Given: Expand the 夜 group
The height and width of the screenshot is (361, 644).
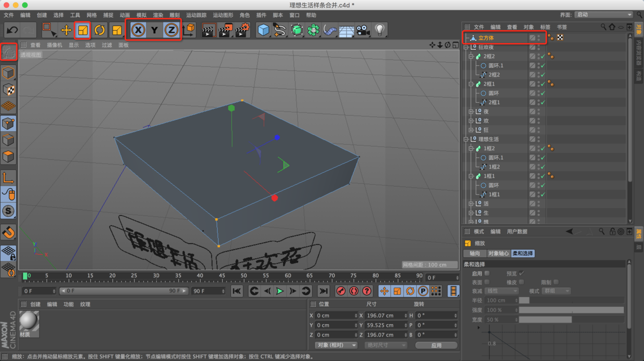Looking at the screenshot, I should click(x=471, y=112).
